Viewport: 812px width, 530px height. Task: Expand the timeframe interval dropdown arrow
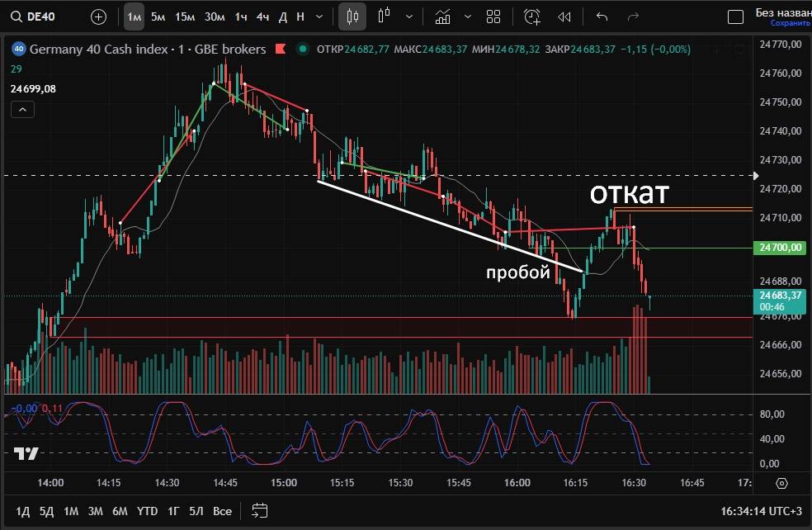[318, 17]
